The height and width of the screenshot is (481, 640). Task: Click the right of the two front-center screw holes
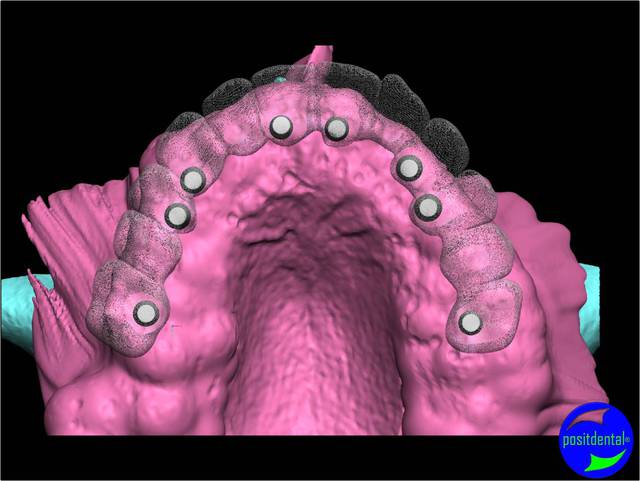(335, 128)
